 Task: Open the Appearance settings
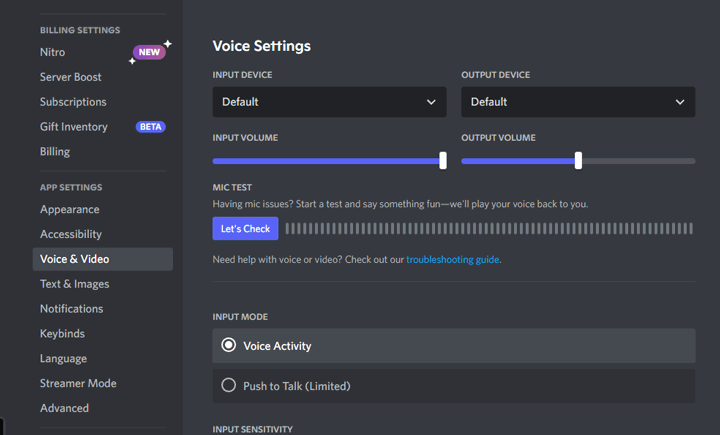[70, 209]
